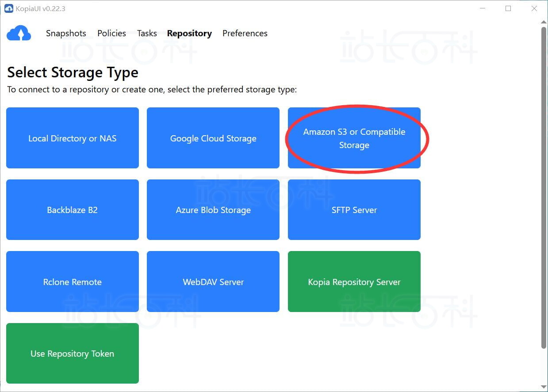Click the KopiaUI title bar app icon
Image resolution: width=548 pixels, height=392 pixels.
[x=9, y=8]
